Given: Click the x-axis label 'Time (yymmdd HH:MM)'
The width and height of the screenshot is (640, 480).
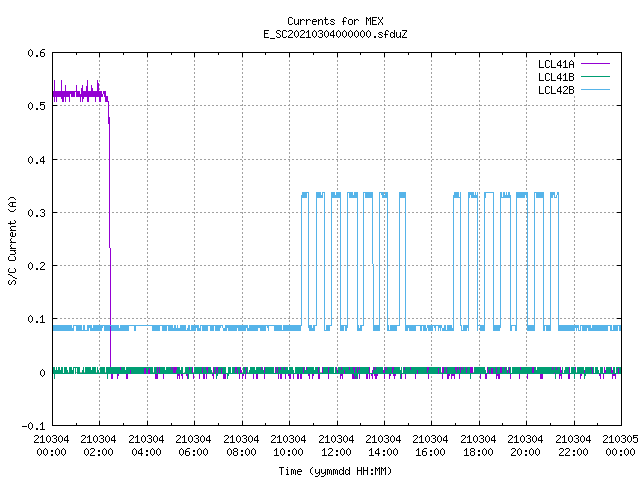Looking at the screenshot, I should 335,471.
